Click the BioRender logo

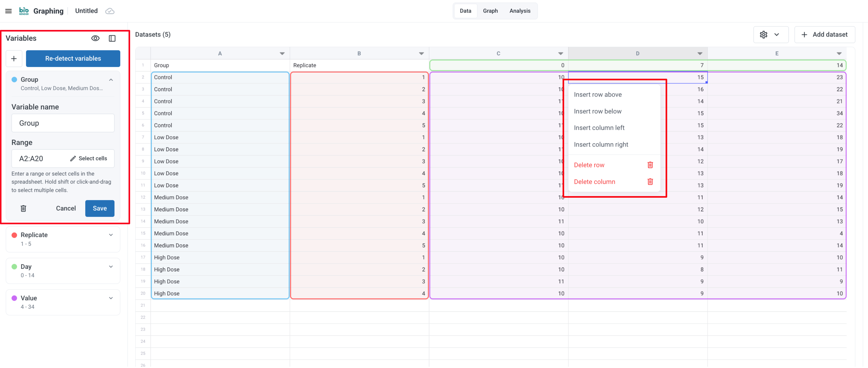pos(24,11)
